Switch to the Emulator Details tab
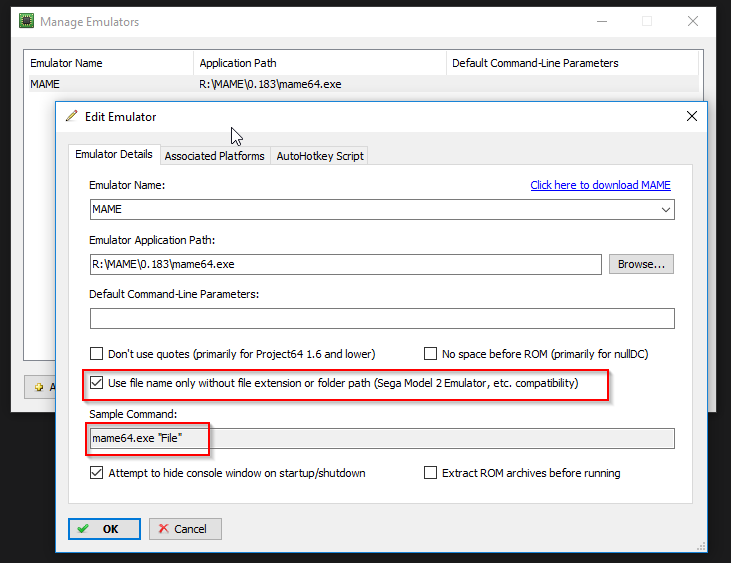This screenshot has width=731, height=563. coord(114,154)
